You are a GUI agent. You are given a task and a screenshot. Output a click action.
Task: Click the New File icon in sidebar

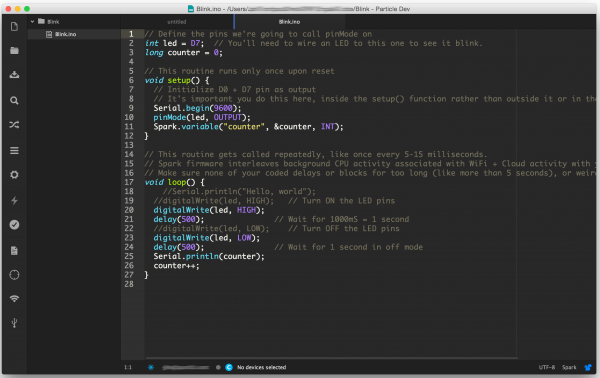coord(14,26)
